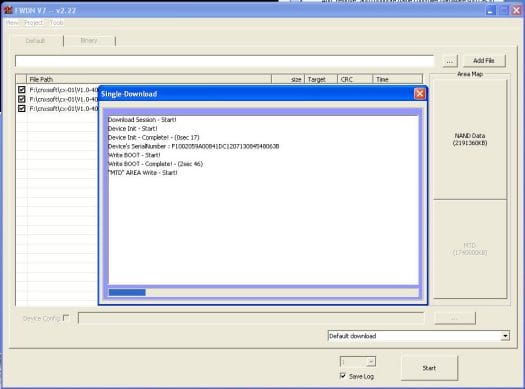The height and width of the screenshot is (389, 525).
Task: Select the Default tab
Action: 35,41
